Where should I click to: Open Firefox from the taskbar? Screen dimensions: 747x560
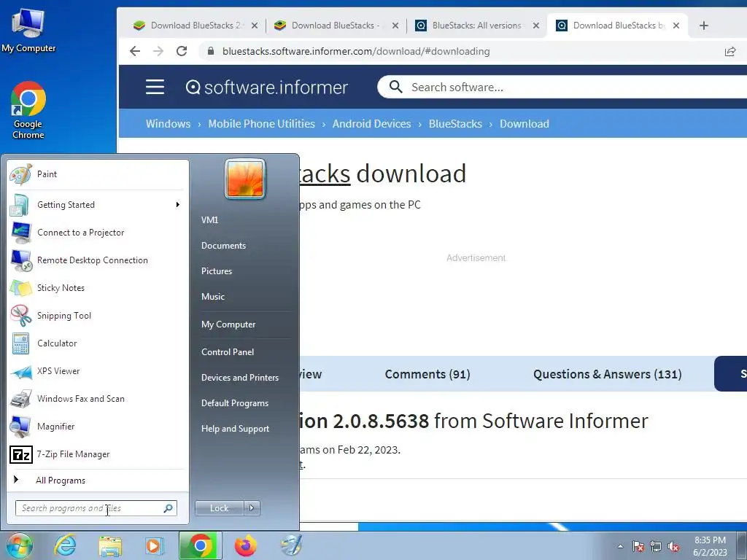pyautogui.click(x=246, y=545)
